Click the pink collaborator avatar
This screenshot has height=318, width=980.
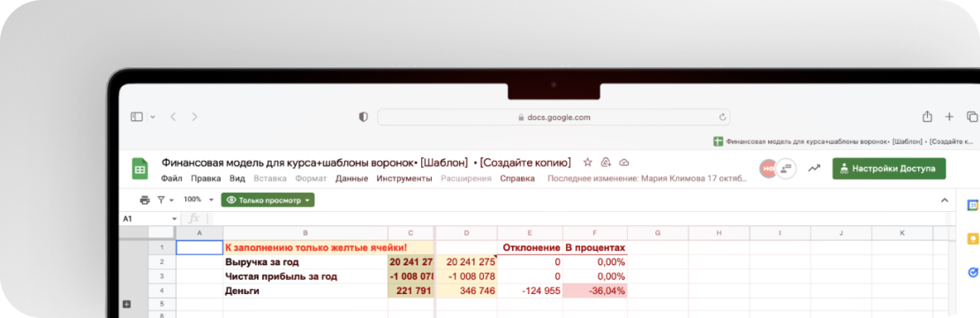[x=768, y=169]
